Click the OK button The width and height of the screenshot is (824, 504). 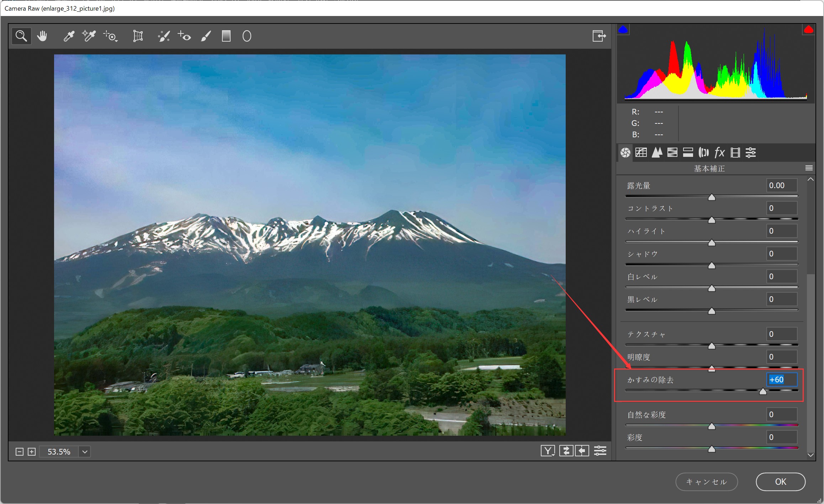780,482
